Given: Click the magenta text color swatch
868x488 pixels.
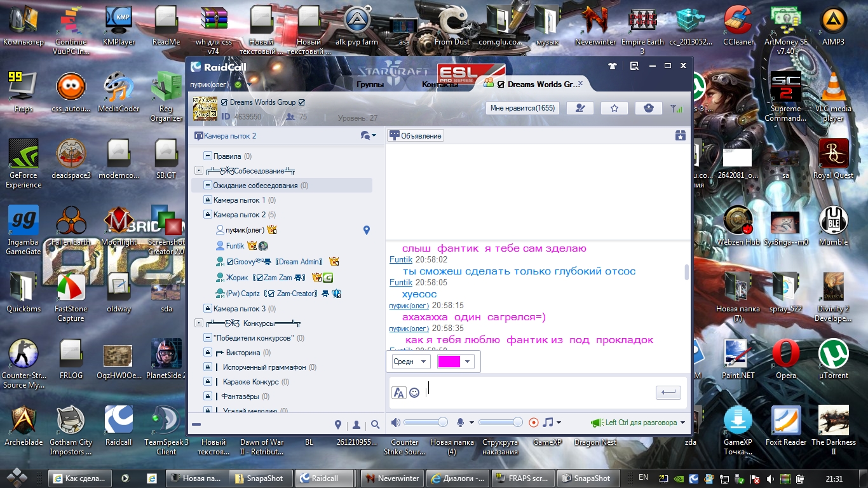Looking at the screenshot, I should (449, 362).
